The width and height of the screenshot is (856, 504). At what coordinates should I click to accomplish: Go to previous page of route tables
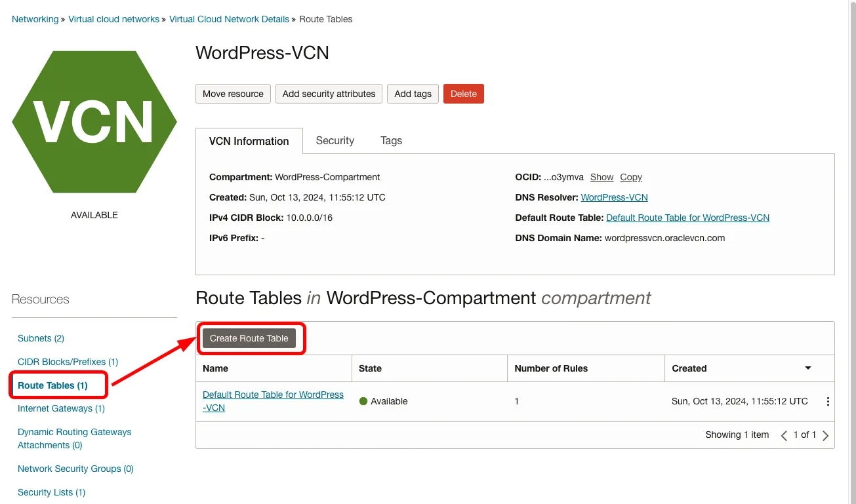click(x=784, y=435)
